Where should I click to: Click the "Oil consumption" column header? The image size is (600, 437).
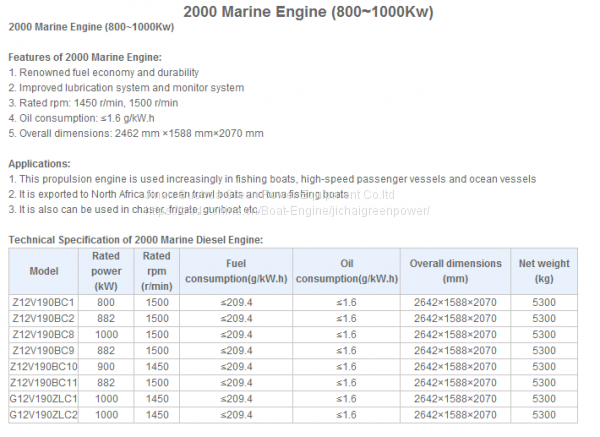pos(347,271)
